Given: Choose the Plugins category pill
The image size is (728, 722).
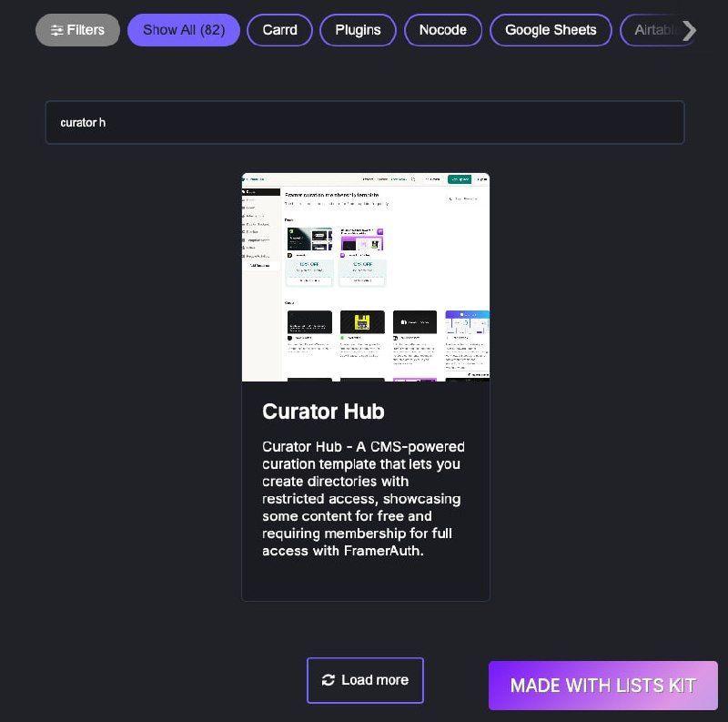Looking at the screenshot, I should [x=358, y=30].
